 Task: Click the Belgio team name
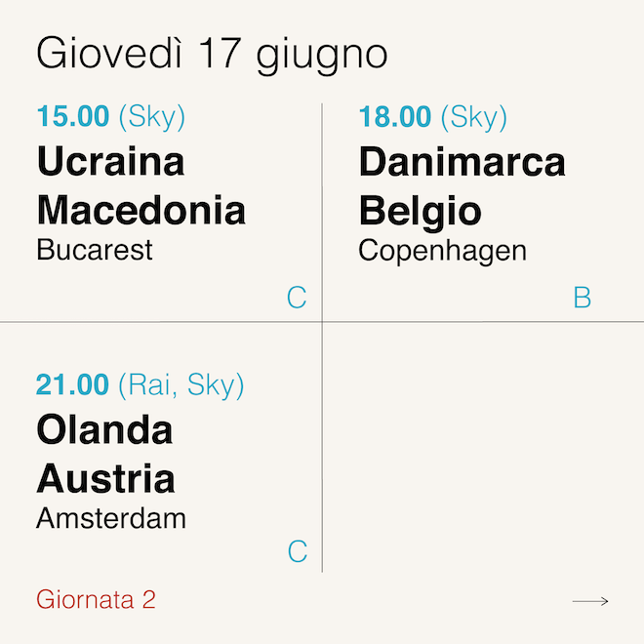coord(420,210)
